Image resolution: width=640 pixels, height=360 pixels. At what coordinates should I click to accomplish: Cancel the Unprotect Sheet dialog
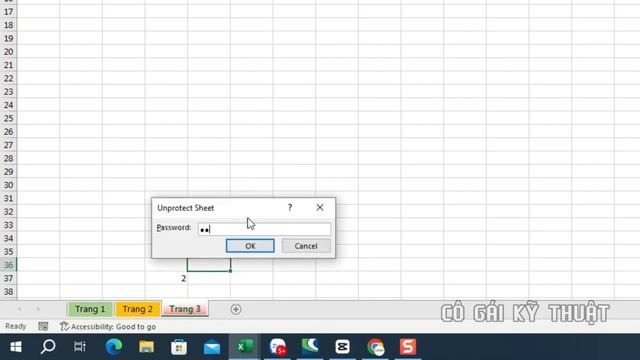click(x=306, y=246)
